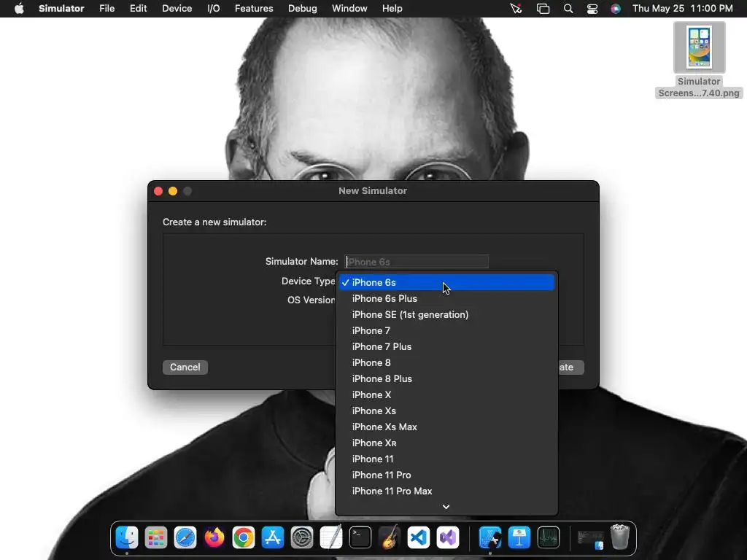Open the App Store Dock icon
The width and height of the screenshot is (747, 560).
click(273, 537)
